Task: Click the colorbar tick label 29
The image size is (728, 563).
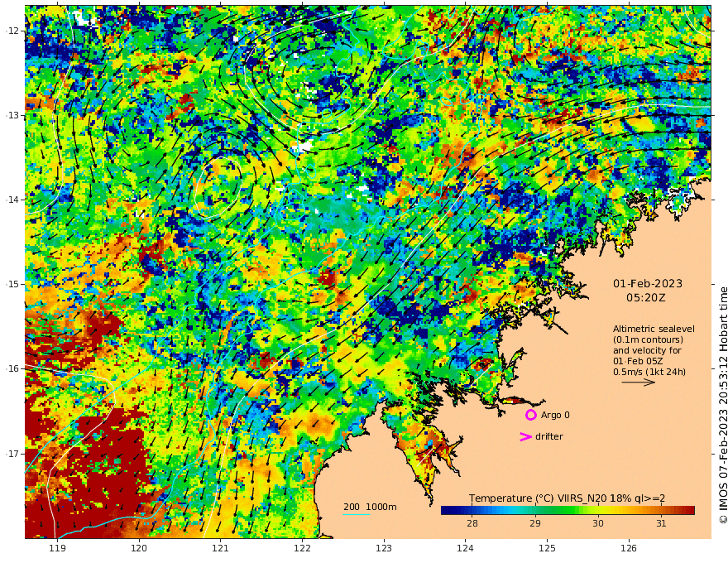Action: [x=535, y=523]
